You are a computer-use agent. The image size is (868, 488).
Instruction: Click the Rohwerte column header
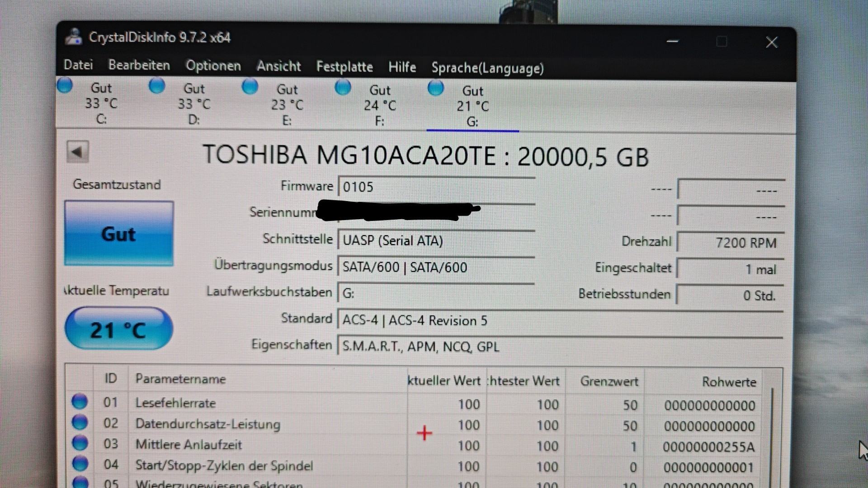(x=728, y=382)
